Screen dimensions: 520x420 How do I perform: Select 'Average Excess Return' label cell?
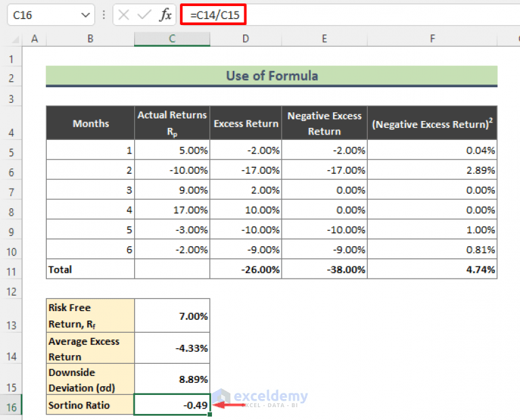(90, 348)
